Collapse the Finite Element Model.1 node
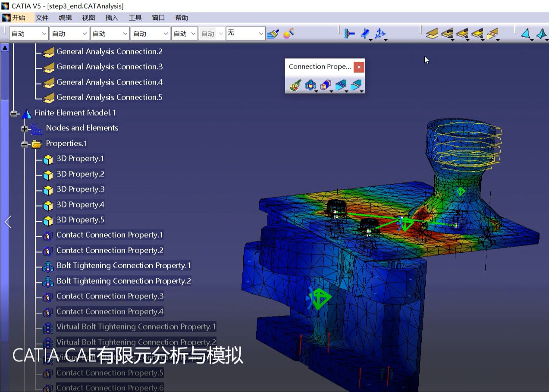 (x=14, y=113)
